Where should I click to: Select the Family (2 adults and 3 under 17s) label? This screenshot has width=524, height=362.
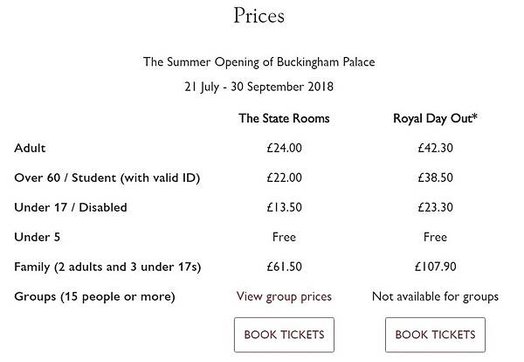point(108,267)
